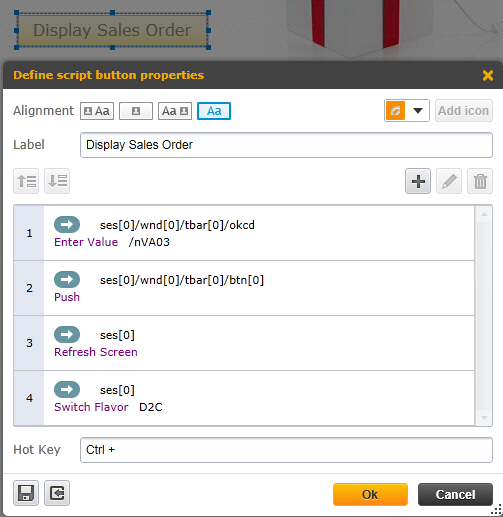Click arrow icon of Enter Value action
503x517 pixels.
click(x=67, y=224)
